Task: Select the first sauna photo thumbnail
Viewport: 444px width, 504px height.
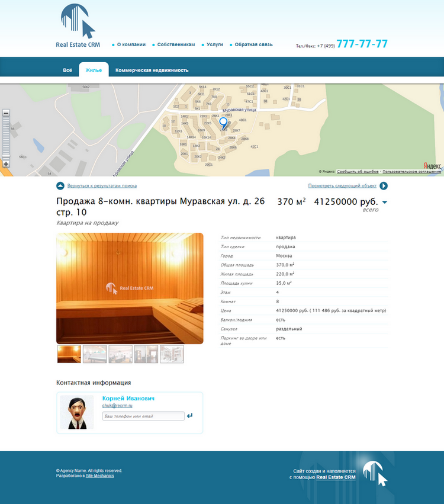Action: (69, 354)
